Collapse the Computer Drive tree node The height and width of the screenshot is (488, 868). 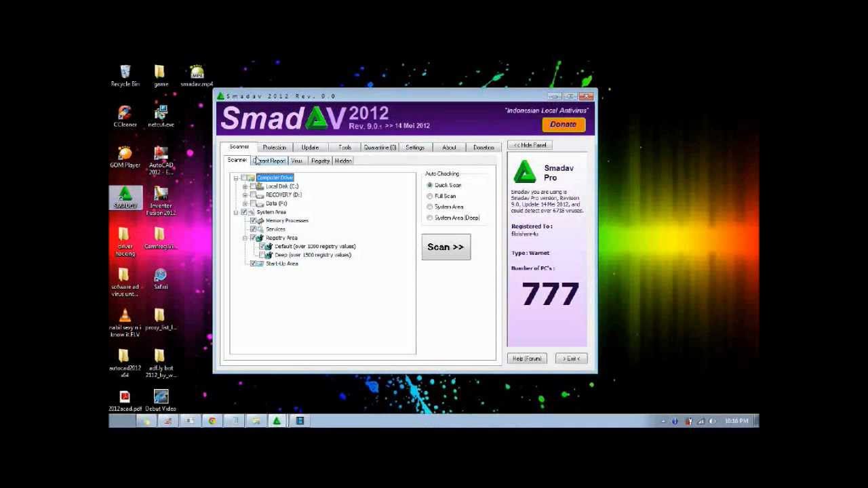[236, 178]
